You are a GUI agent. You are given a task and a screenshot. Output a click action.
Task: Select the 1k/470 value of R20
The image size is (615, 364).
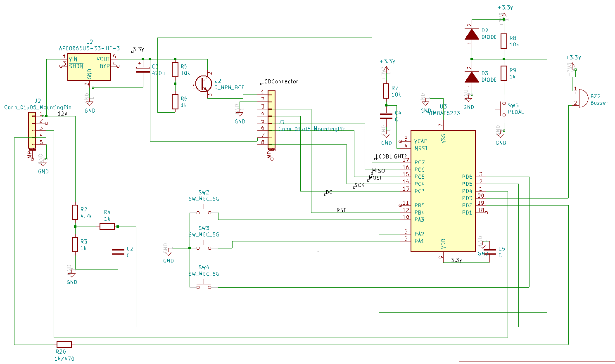(64, 359)
